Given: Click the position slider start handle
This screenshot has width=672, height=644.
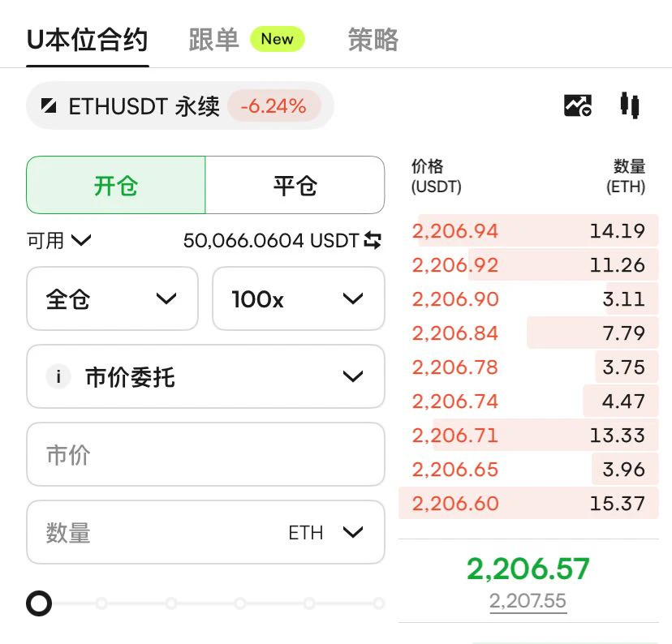Looking at the screenshot, I should click(x=39, y=603).
